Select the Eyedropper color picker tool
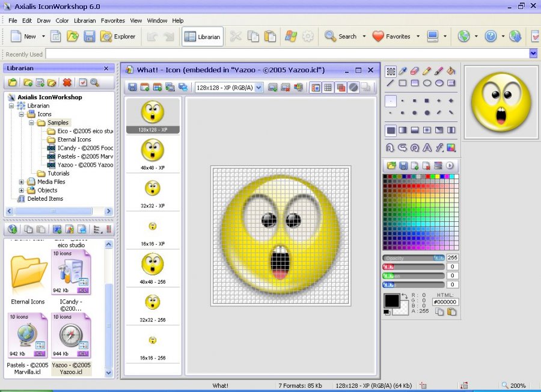This screenshot has height=392, width=541. coord(401,72)
